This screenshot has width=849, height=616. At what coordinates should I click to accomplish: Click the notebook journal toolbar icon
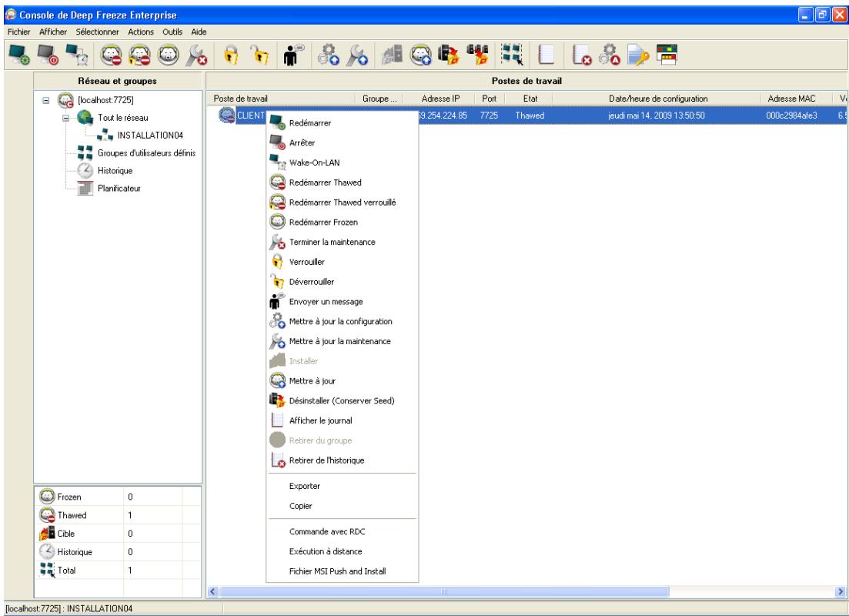point(547,55)
